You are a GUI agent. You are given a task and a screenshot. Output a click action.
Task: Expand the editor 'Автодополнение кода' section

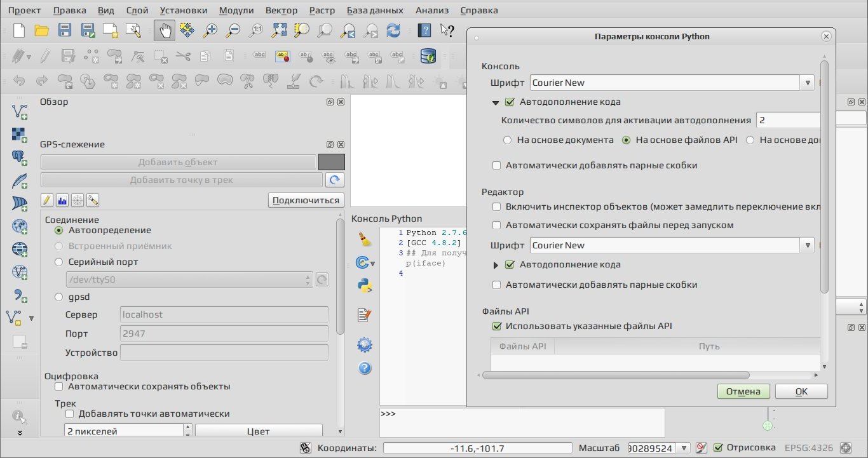(496, 265)
